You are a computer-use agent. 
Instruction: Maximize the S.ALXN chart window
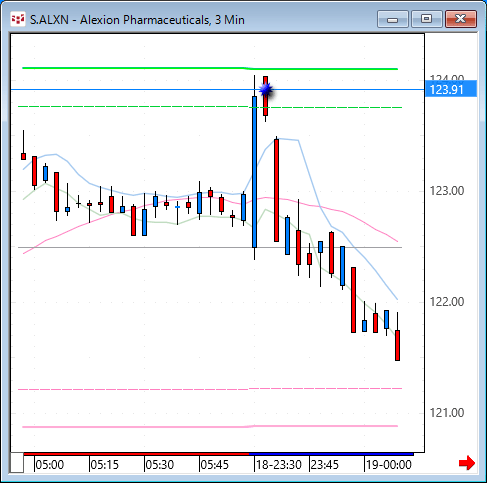(x=427, y=19)
